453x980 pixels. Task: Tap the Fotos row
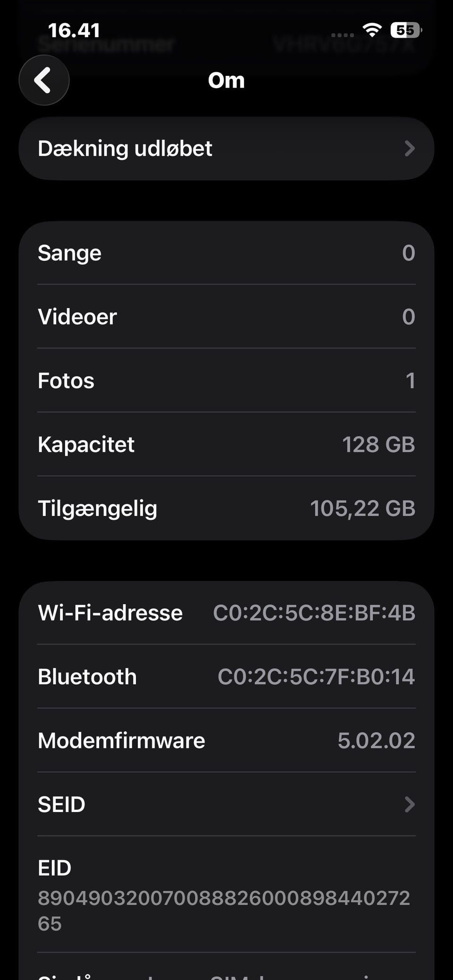226,381
